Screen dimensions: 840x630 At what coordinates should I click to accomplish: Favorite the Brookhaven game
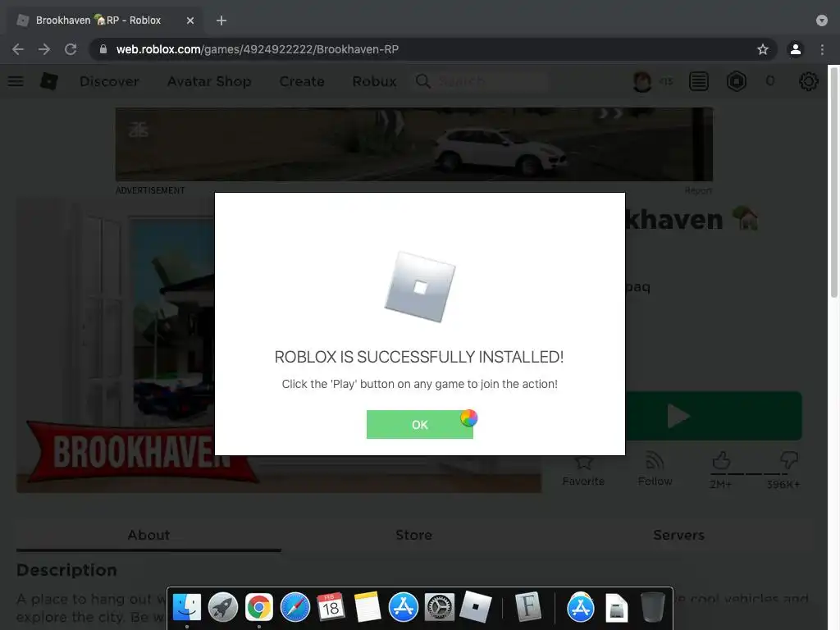click(583, 471)
